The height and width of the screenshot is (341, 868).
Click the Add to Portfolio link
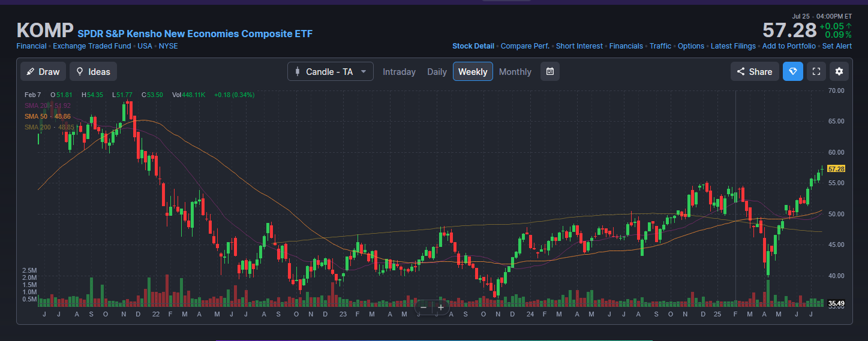[789, 46]
